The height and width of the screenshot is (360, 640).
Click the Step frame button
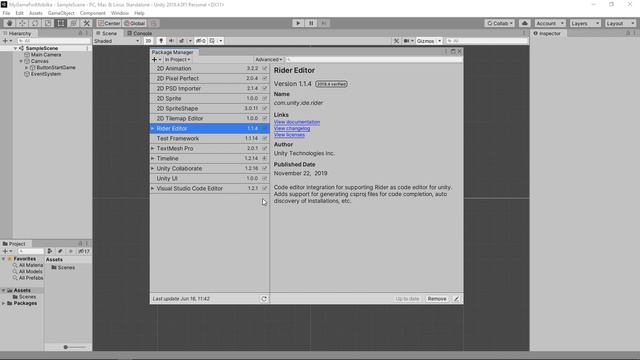[x=324, y=23]
